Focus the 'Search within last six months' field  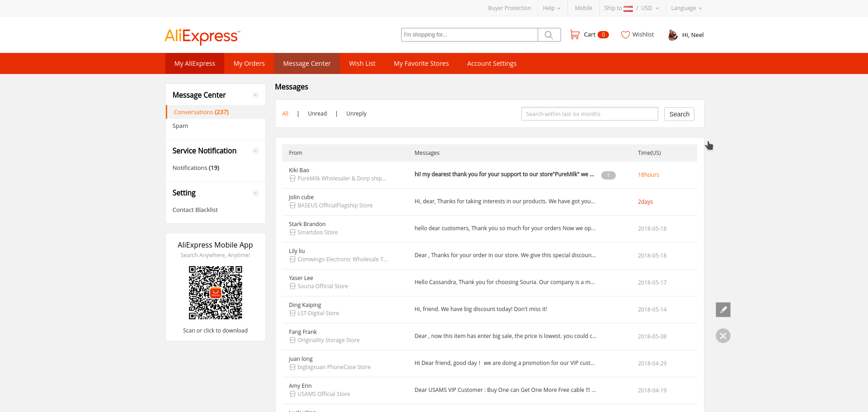590,114
